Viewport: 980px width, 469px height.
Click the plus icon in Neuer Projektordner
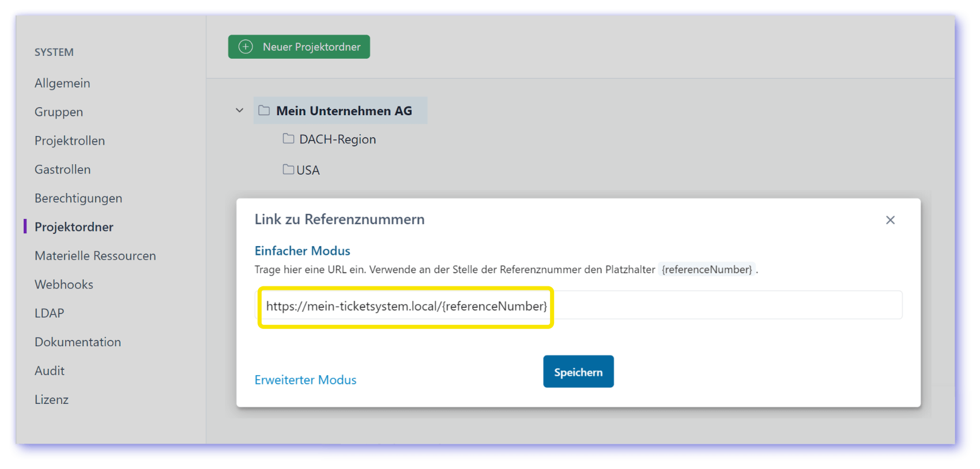tap(246, 47)
